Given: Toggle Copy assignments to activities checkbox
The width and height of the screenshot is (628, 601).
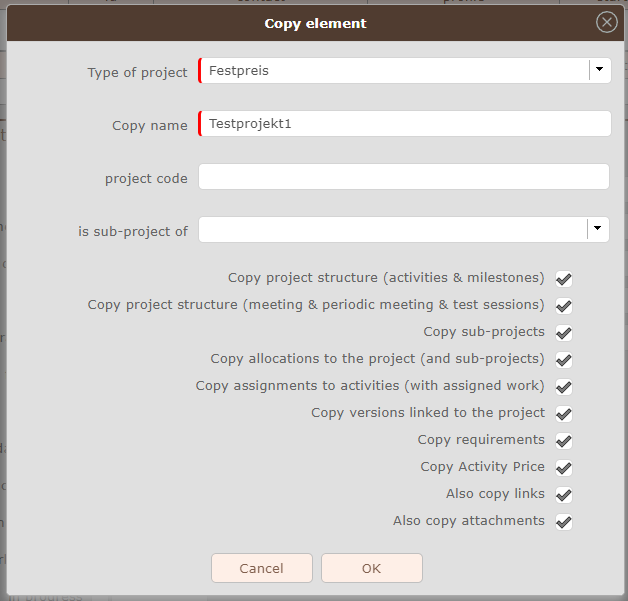Looking at the screenshot, I should (564, 387).
